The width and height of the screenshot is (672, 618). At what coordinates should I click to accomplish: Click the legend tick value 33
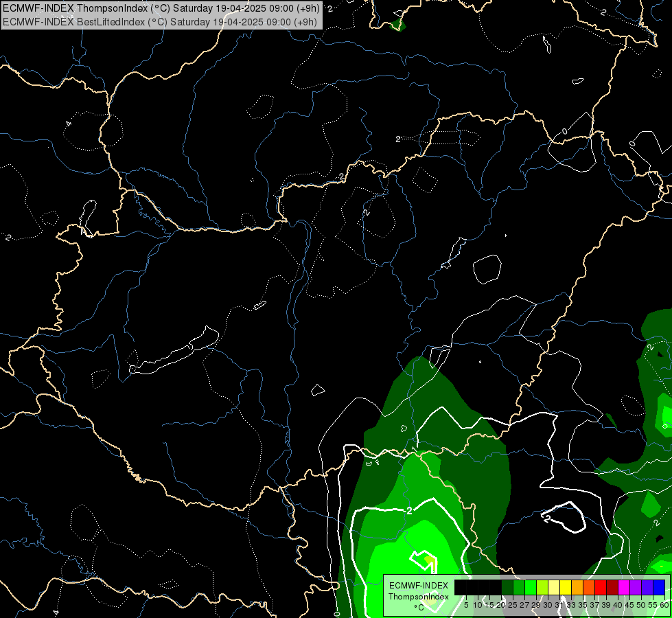click(571, 605)
